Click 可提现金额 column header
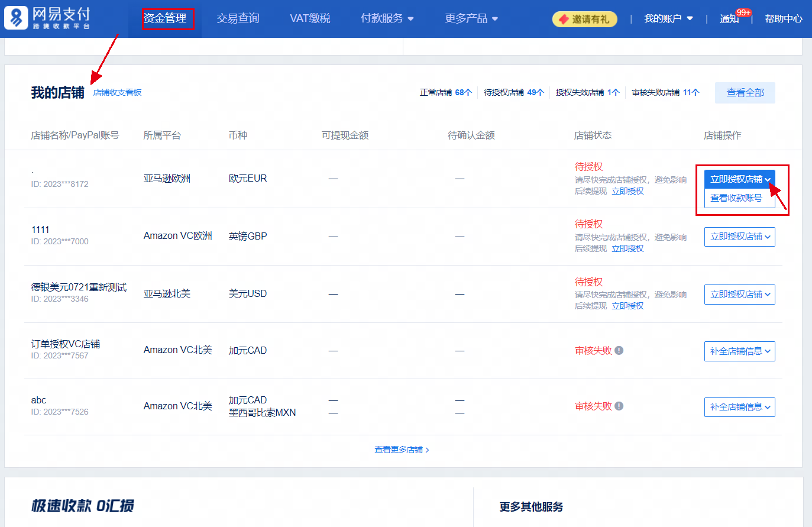This screenshot has height=527, width=812. coord(345,135)
